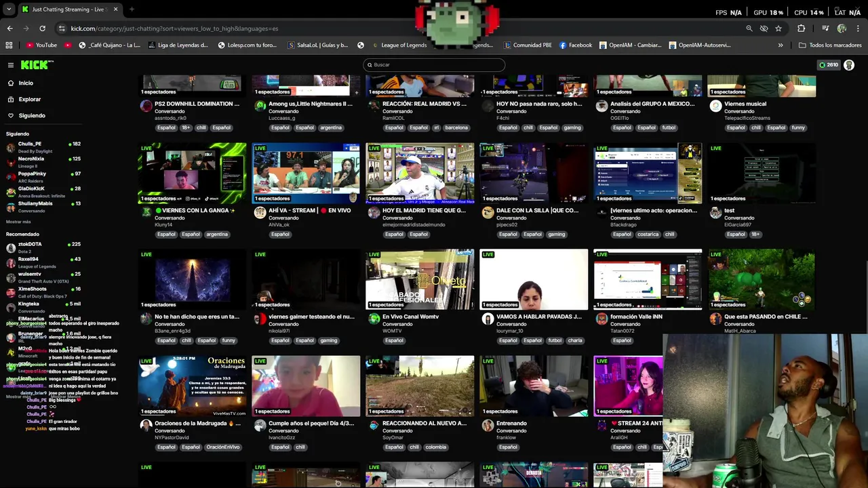This screenshot has width=868, height=488.
Task: Open the browser extensions puzzle icon
Action: tap(802, 28)
